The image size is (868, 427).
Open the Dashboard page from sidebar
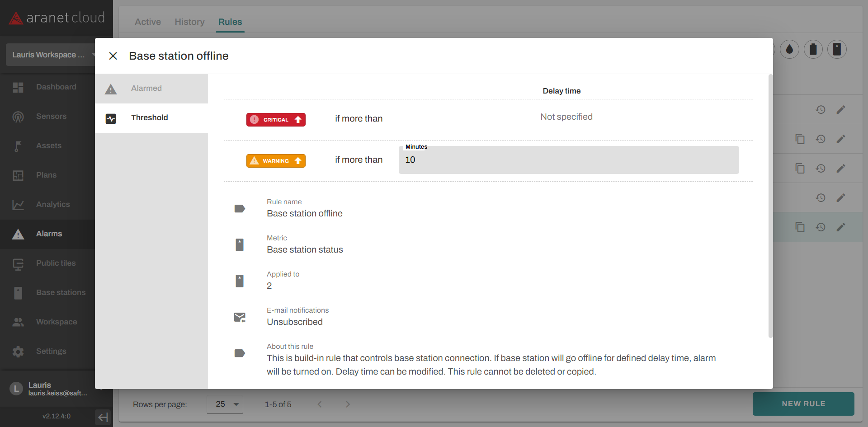click(x=56, y=87)
